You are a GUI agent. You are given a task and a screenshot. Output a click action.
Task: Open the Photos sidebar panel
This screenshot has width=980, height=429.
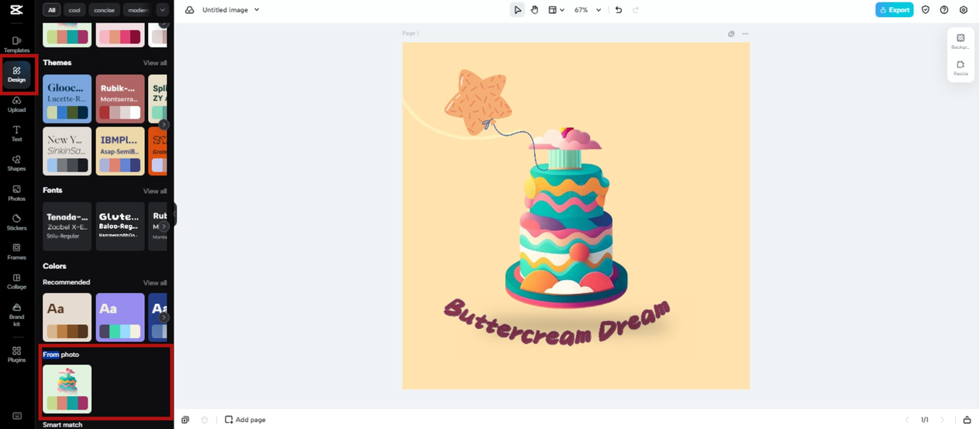tap(16, 193)
